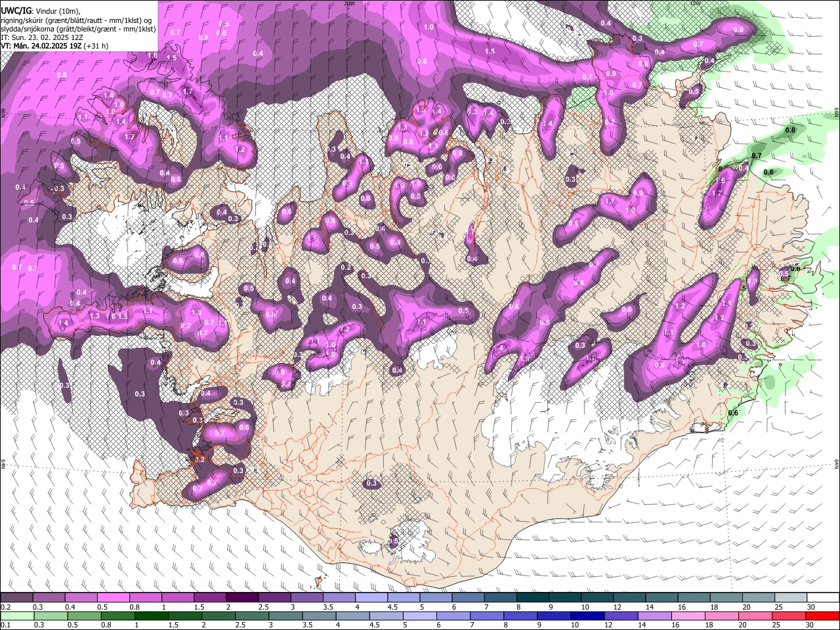Pick top-row legend swatch between 3 and 3.5
Image resolution: width=840 pixels, height=630 pixels.
pos(307,598)
